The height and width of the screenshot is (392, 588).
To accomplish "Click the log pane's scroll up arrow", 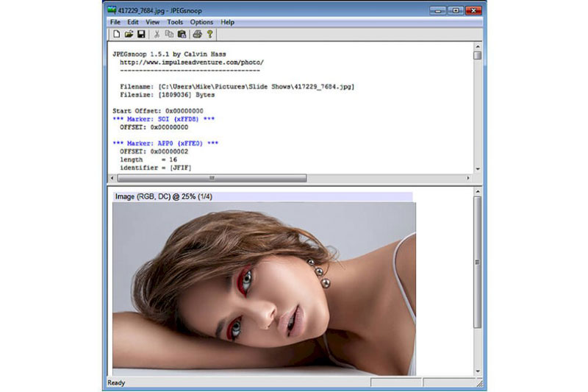I will coord(478,47).
